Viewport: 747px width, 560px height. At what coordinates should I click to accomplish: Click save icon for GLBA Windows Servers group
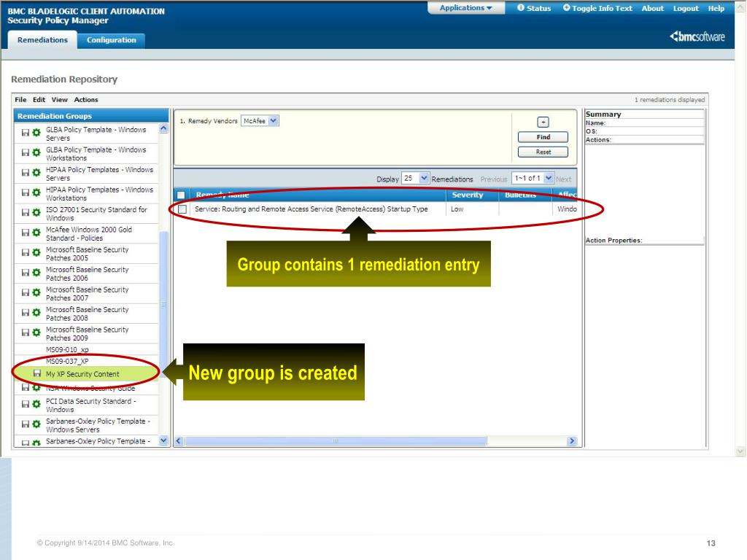[26, 133]
